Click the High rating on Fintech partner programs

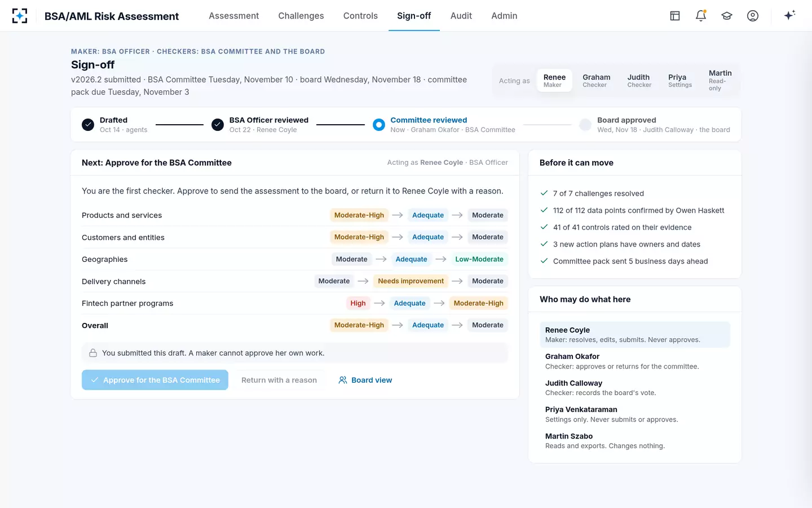click(358, 303)
